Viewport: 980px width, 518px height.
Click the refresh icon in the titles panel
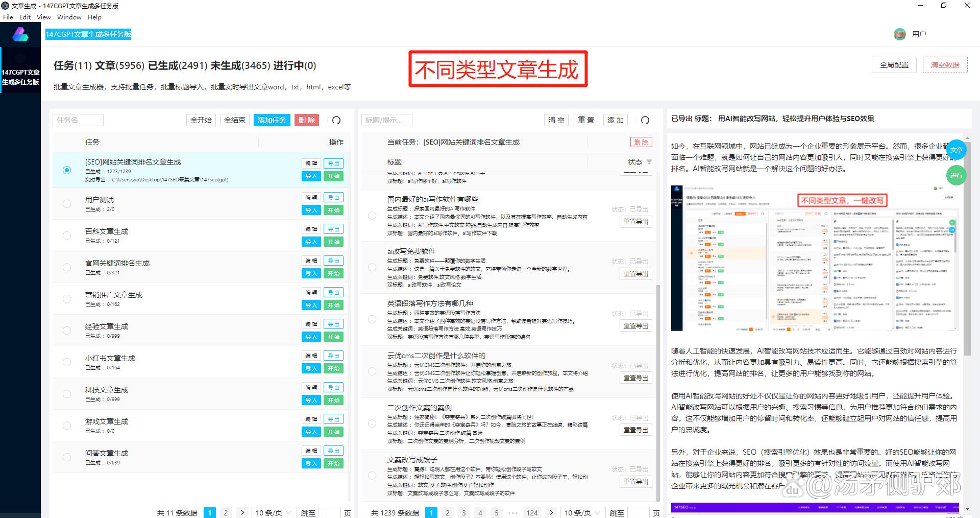645,120
